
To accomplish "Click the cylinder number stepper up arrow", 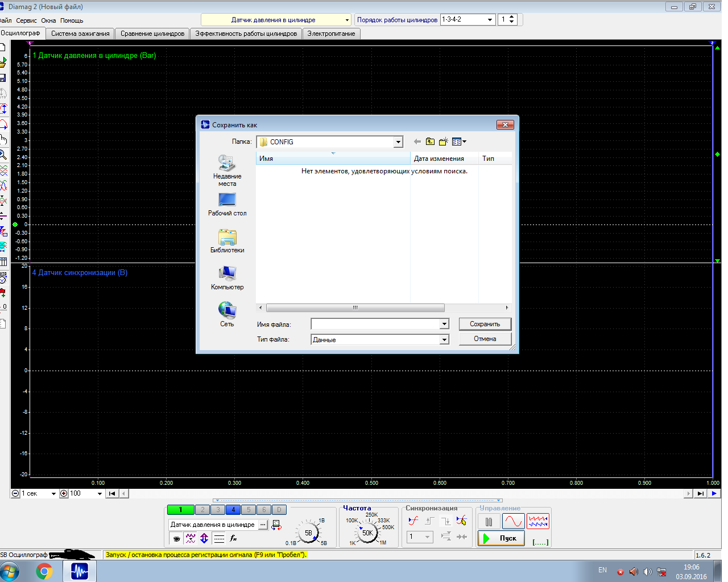I will pos(512,17).
